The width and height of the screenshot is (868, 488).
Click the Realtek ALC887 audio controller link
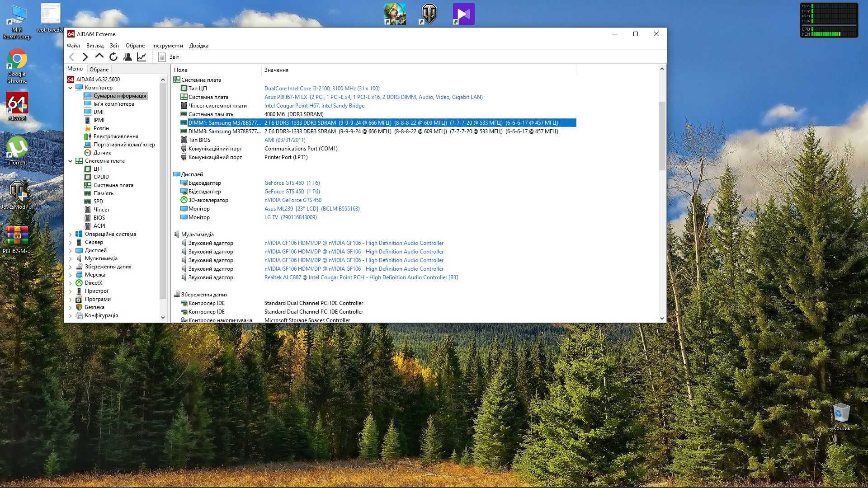pos(361,277)
